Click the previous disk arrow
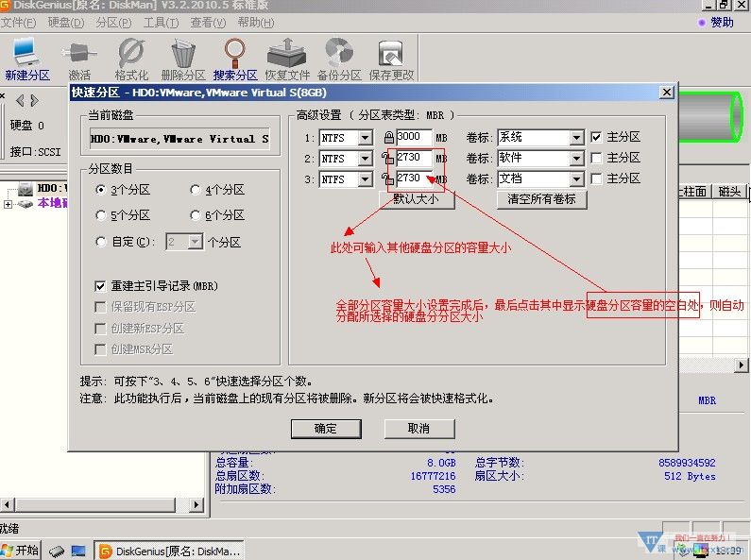Image resolution: width=751 pixels, height=560 pixels. click(20, 100)
